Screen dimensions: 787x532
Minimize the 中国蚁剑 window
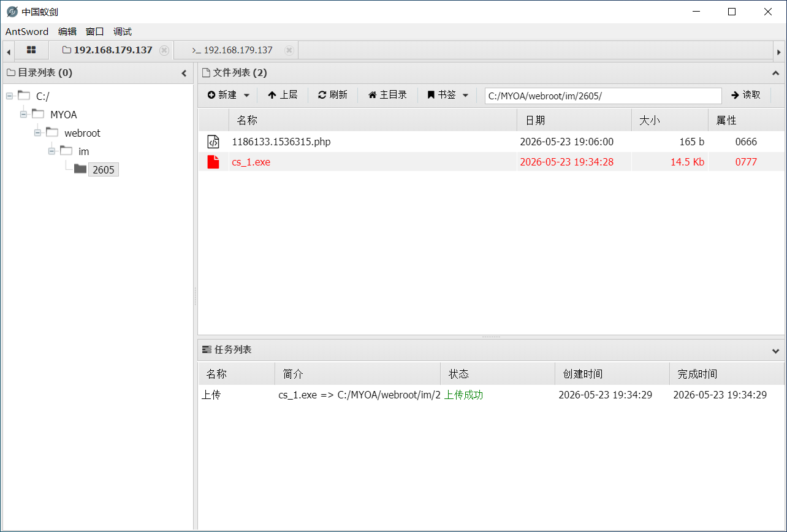[x=696, y=12]
